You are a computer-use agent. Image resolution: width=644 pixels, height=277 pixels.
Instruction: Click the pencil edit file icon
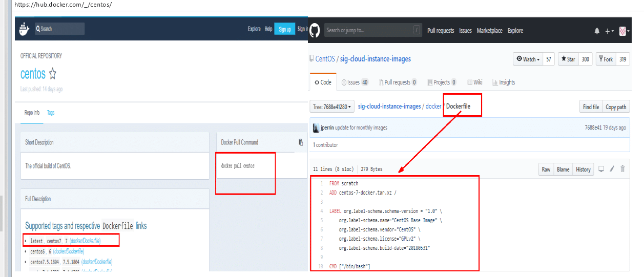tap(612, 169)
